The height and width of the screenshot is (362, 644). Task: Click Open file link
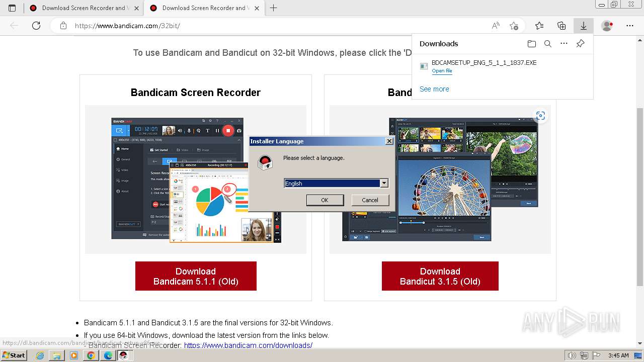click(442, 71)
